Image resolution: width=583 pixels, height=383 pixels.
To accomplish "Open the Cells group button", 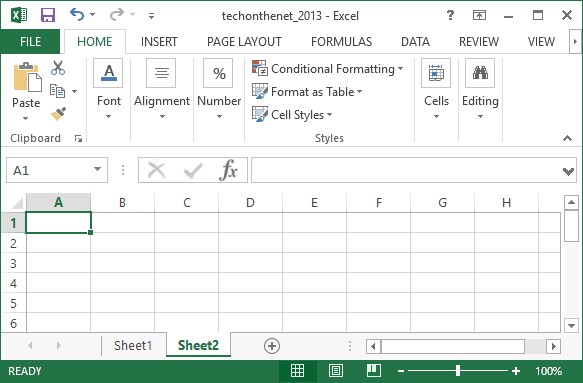I will [x=436, y=89].
